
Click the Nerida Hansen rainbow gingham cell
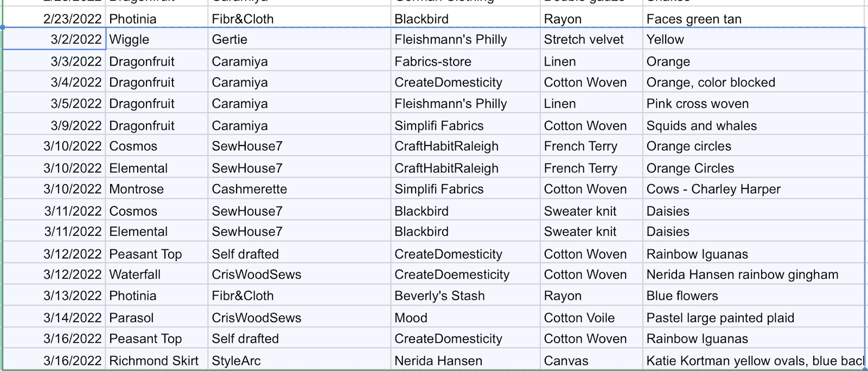(754, 274)
